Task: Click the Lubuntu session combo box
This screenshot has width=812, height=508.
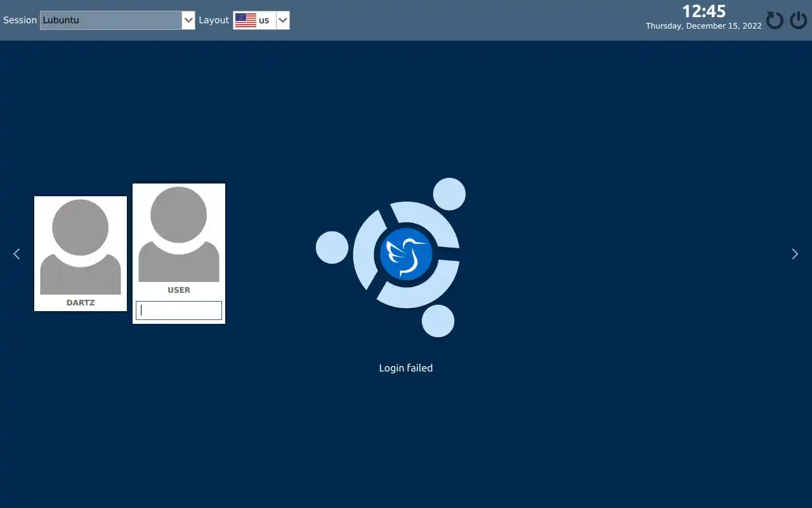Action: [117, 20]
